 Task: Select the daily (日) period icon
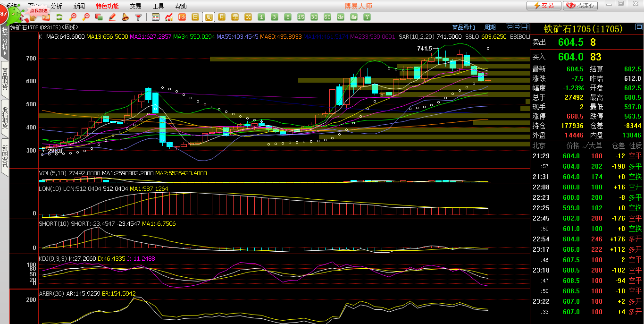(x=195, y=17)
